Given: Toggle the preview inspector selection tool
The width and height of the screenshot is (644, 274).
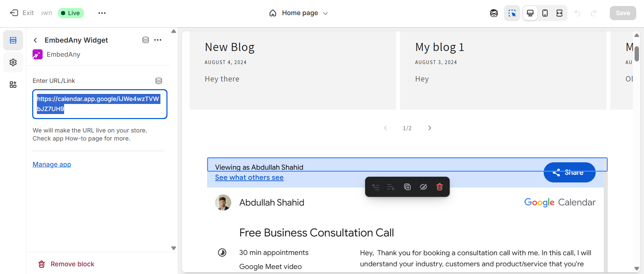Looking at the screenshot, I should point(512,13).
